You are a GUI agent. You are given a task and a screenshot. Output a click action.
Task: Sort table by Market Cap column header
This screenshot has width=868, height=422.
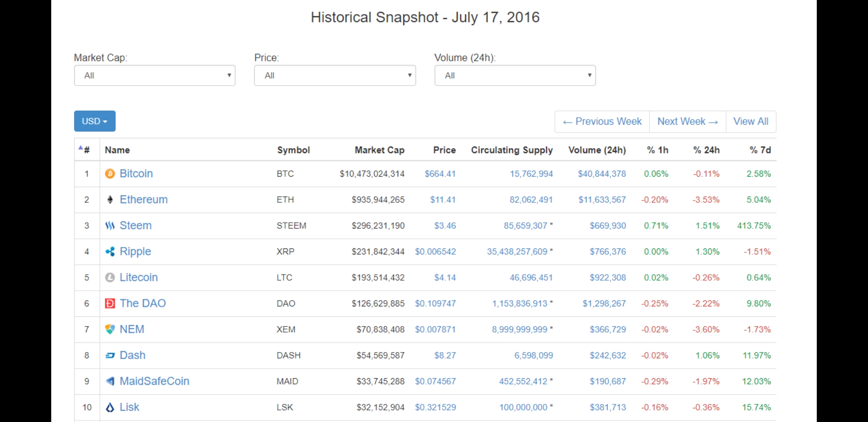(379, 150)
